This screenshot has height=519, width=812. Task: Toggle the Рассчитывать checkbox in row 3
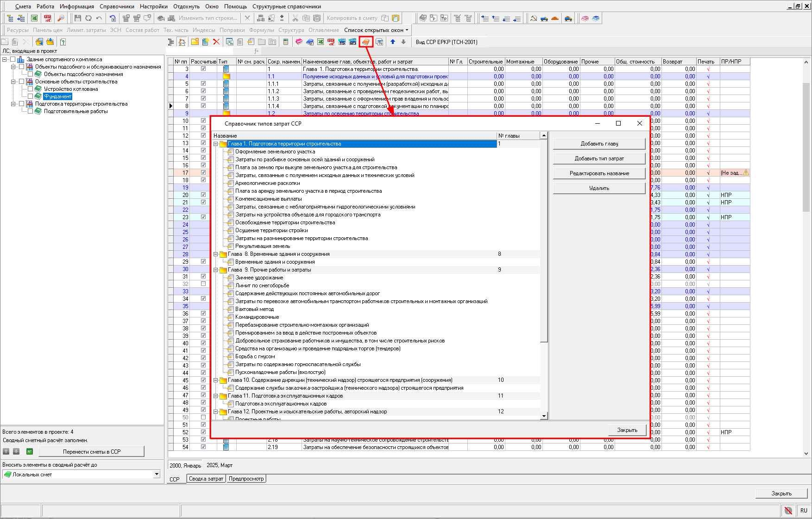point(203,69)
